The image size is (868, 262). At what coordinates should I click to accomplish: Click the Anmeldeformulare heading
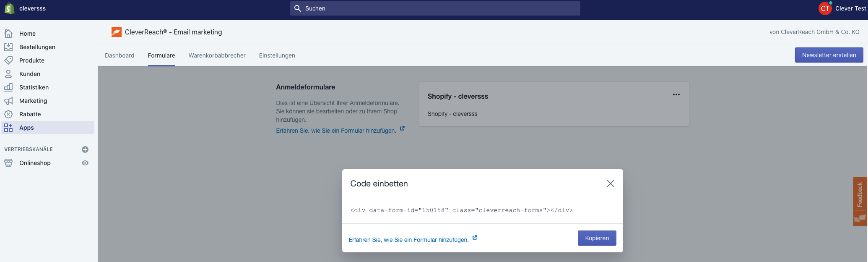(306, 87)
